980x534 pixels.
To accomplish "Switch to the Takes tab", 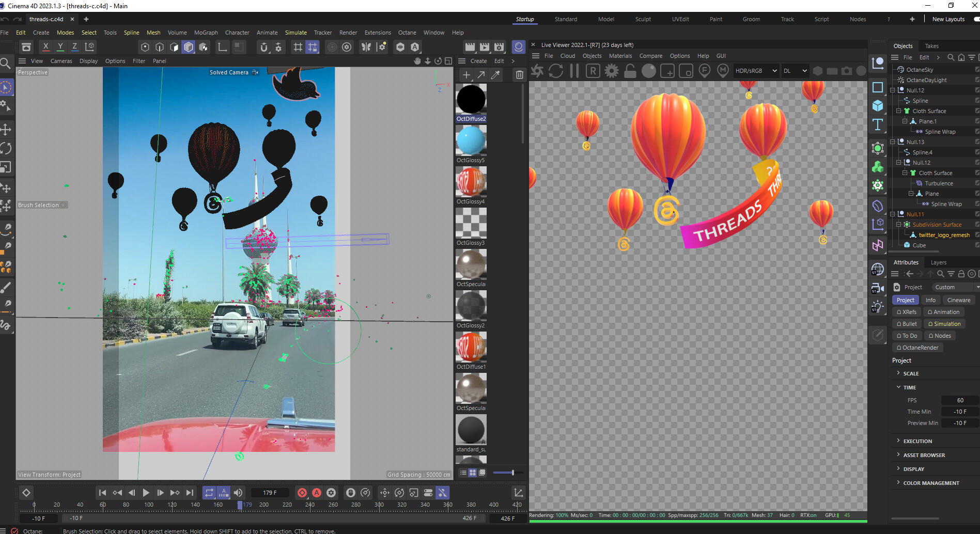I will click(931, 46).
